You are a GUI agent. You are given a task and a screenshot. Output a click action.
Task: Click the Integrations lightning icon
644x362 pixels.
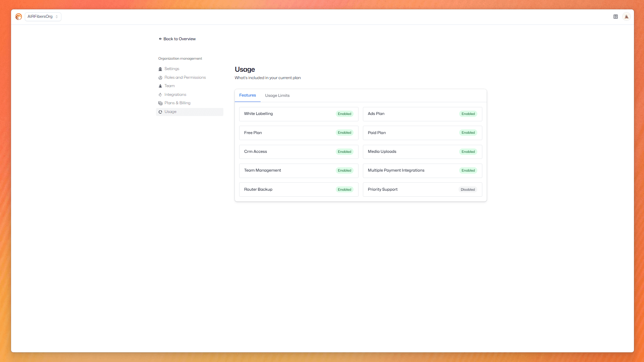(x=160, y=95)
